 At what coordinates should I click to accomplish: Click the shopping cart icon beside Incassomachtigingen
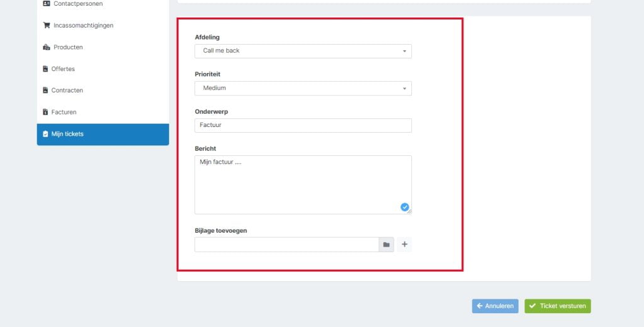(47, 25)
